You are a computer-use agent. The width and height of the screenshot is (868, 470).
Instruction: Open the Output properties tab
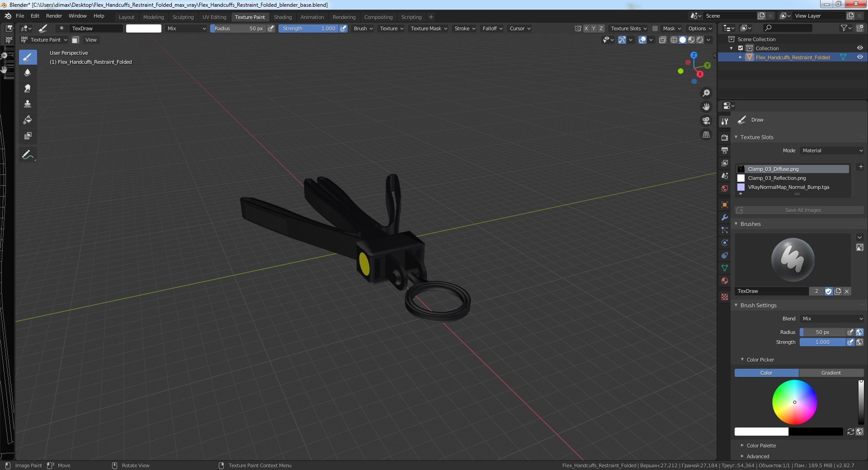point(725,150)
